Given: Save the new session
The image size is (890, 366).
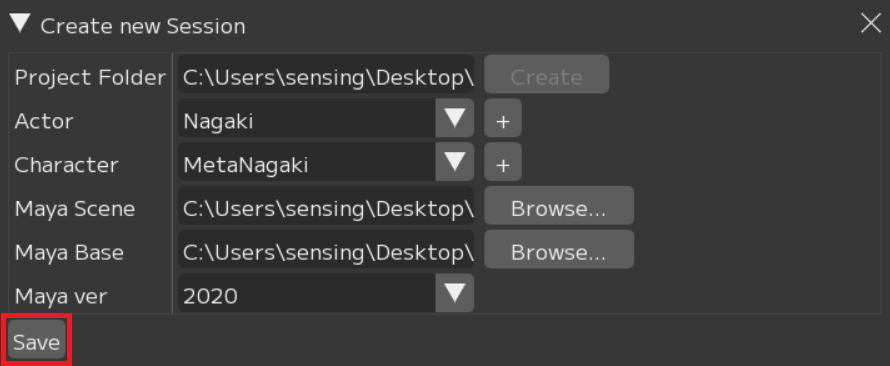Looking at the screenshot, I should coord(37,339).
